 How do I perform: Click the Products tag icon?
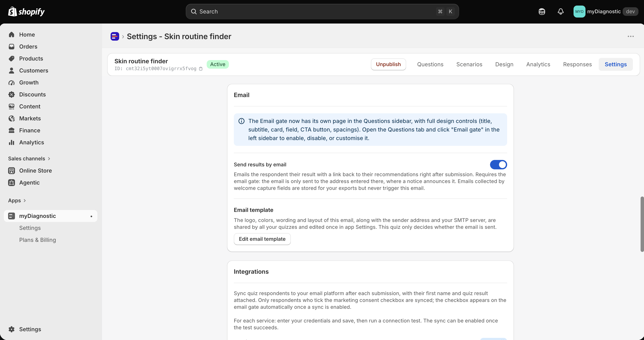12,59
